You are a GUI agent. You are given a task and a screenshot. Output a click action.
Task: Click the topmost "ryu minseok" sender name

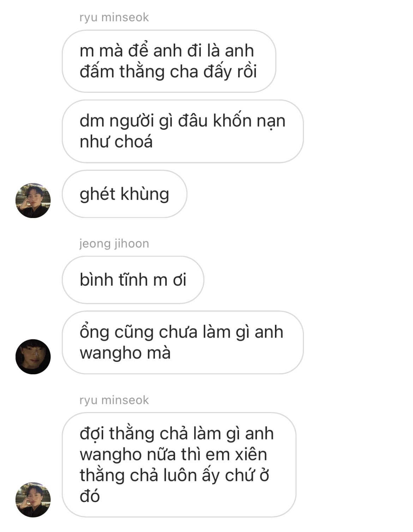pos(114,17)
